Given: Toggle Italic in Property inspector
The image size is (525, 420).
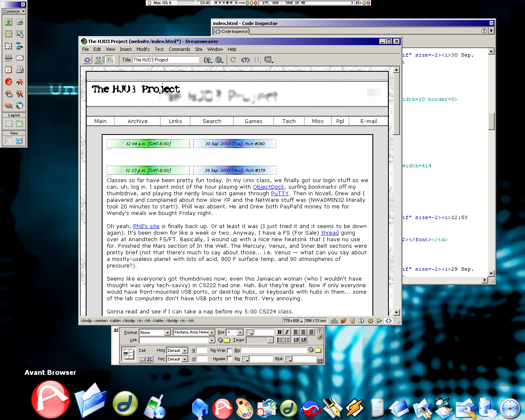Looking at the screenshot, I should [x=287, y=332].
